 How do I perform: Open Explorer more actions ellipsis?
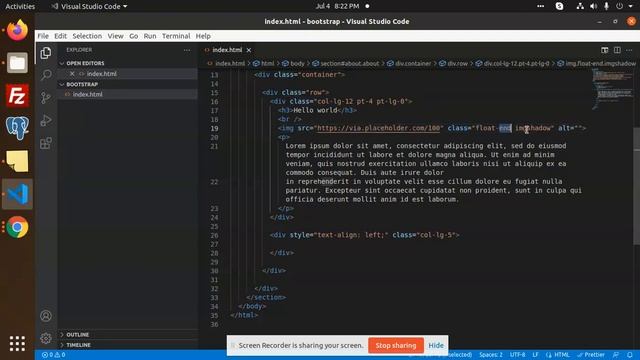click(187, 50)
